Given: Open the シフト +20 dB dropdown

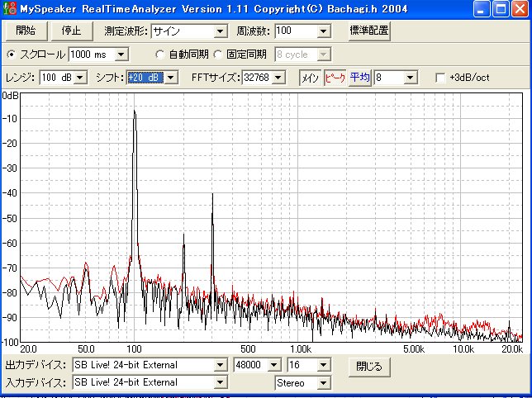Looking at the screenshot, I should pyautogui.click(x=170, y=78).
